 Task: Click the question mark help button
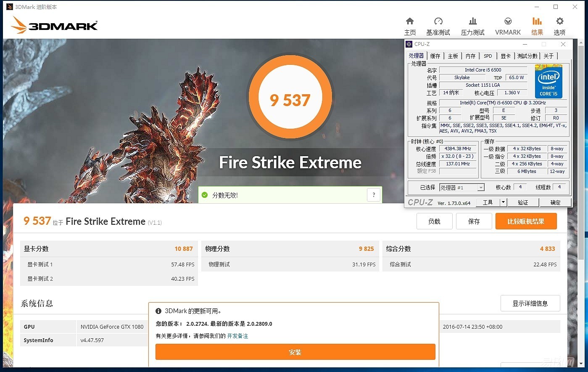[374, 195]
